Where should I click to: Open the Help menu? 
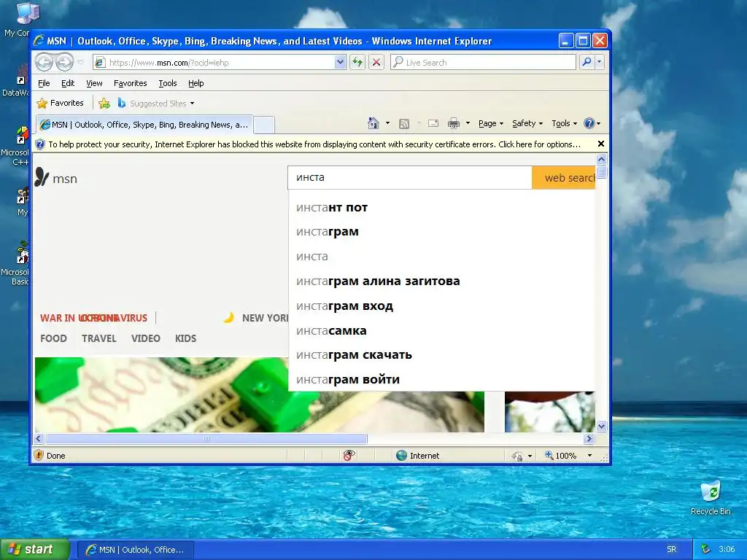(x=196, y=83)
